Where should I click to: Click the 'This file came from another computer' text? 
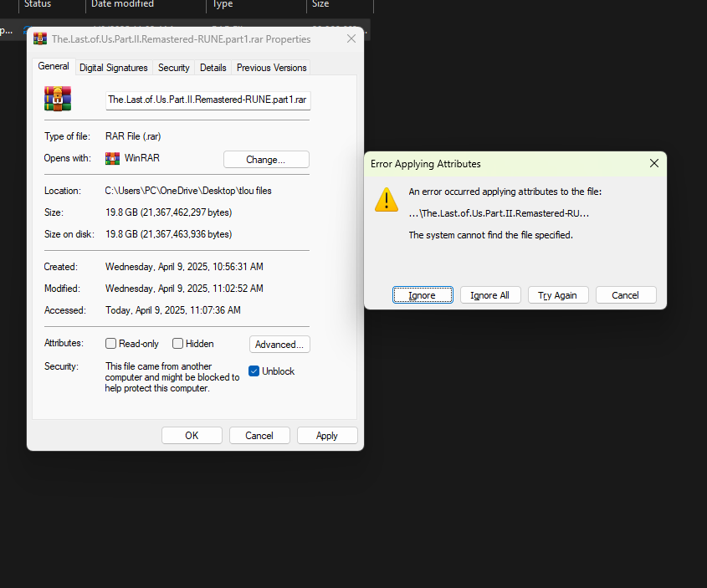(172, 377)
